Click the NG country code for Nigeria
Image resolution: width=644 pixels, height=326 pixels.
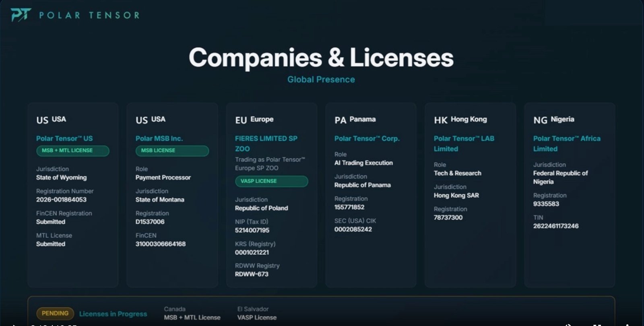(540, 120)
